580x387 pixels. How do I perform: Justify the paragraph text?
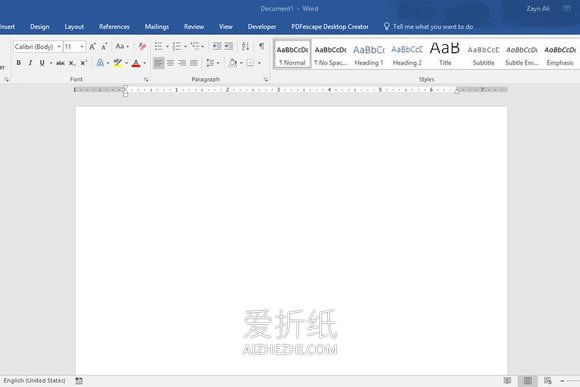click(x=194, y=63)
